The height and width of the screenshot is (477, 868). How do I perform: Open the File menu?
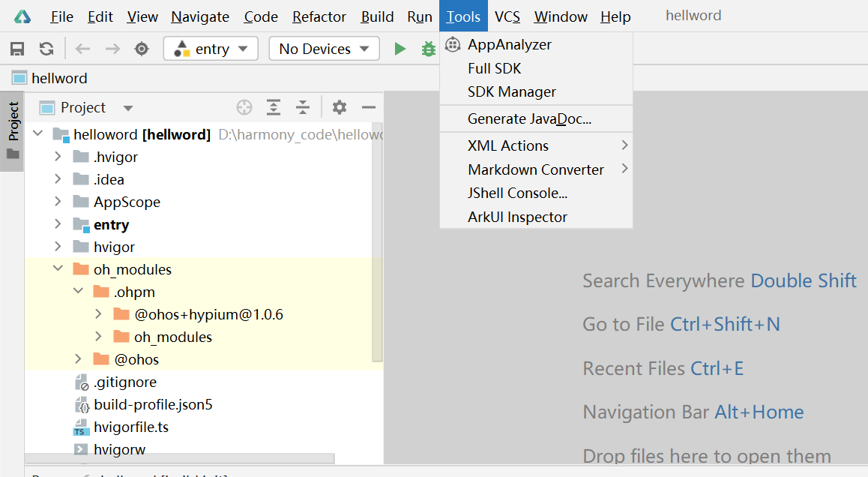tap(62, 16)
